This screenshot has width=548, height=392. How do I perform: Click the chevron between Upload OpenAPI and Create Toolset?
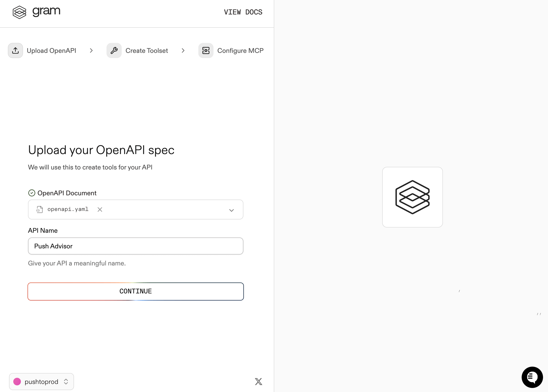(x=91, y=50)
